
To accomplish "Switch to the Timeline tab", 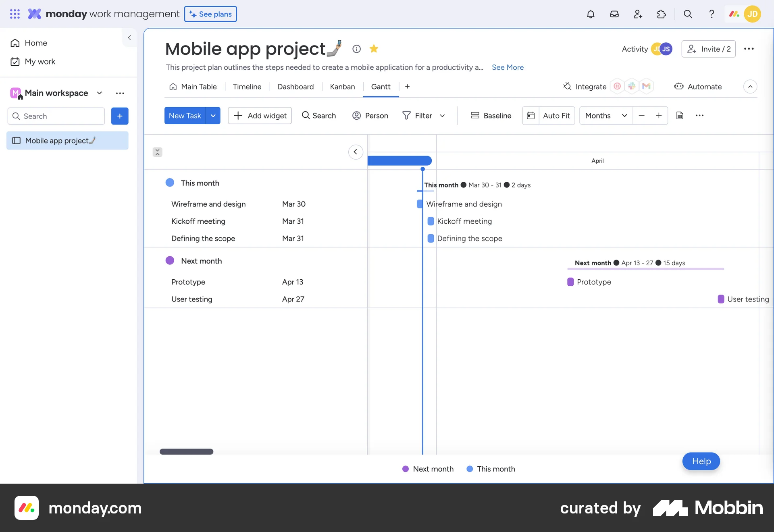I will (247, 87).
